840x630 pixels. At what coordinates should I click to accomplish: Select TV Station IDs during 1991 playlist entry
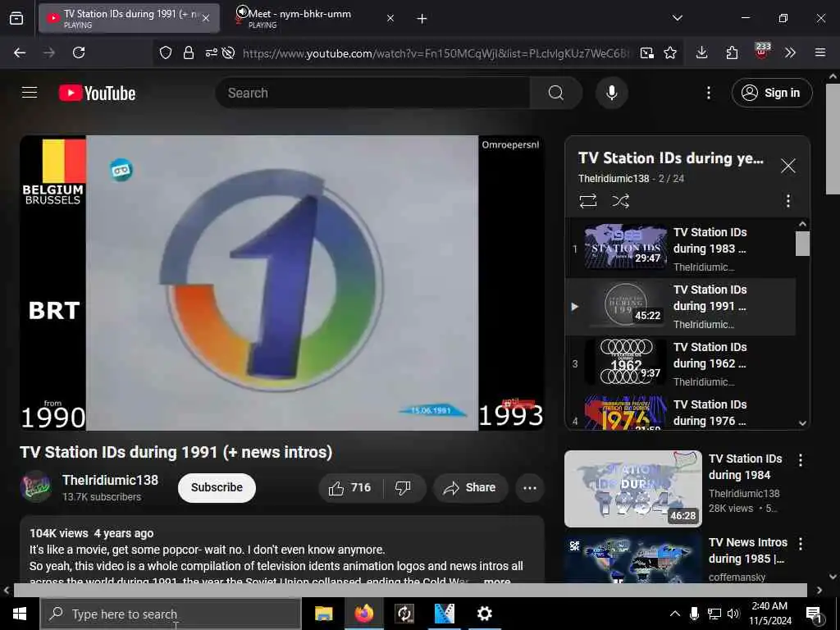(680, 307)
